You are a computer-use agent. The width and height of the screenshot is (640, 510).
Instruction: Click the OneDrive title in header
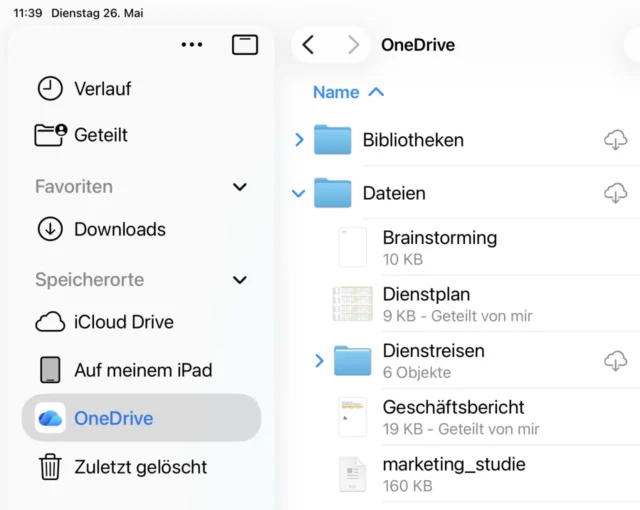[418, 44]
